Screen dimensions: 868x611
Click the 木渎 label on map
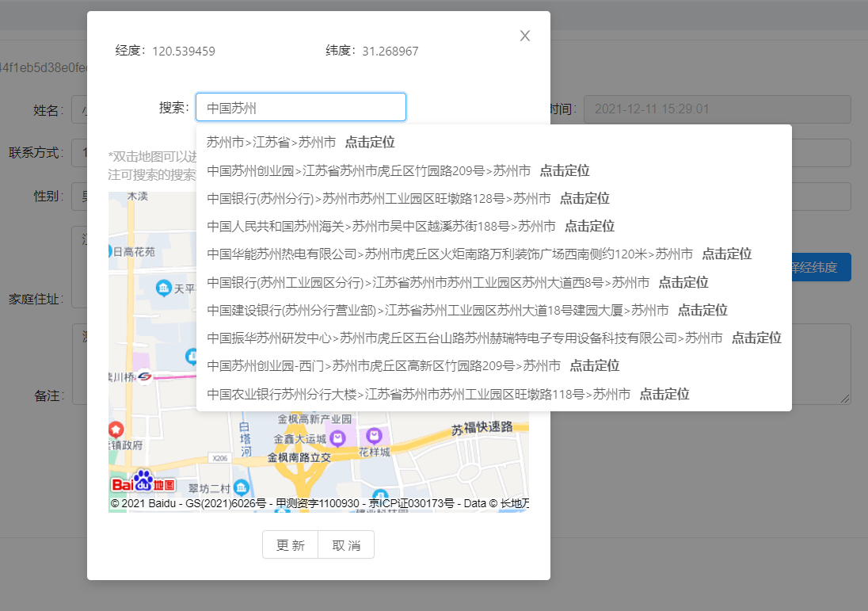tap(137, 196)
